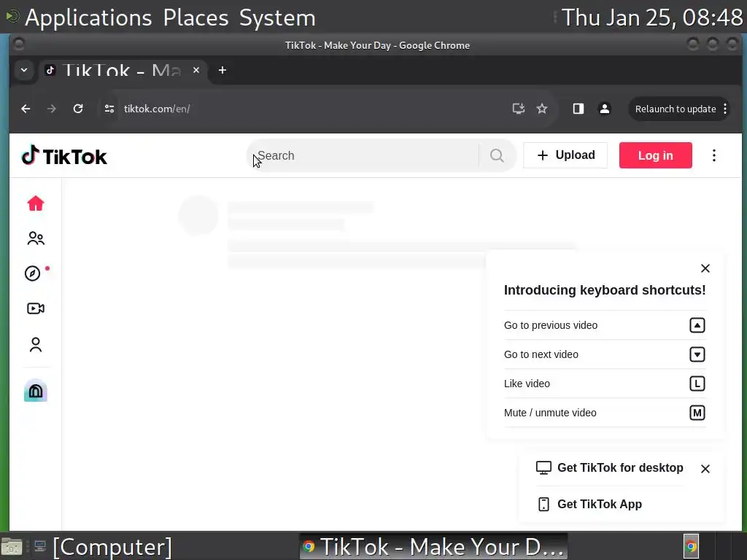
Task: Open site information icon in address bar
Action: tap(109, 109)
